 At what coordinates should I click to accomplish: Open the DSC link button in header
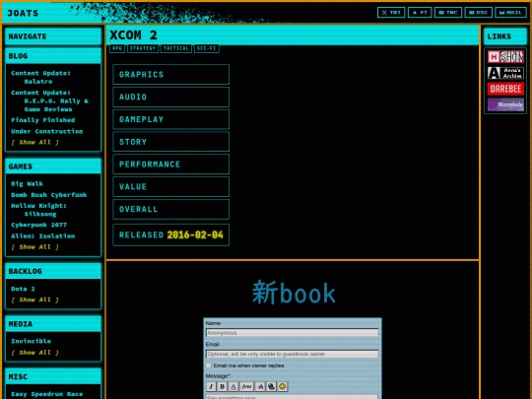[x=479, y=13]
